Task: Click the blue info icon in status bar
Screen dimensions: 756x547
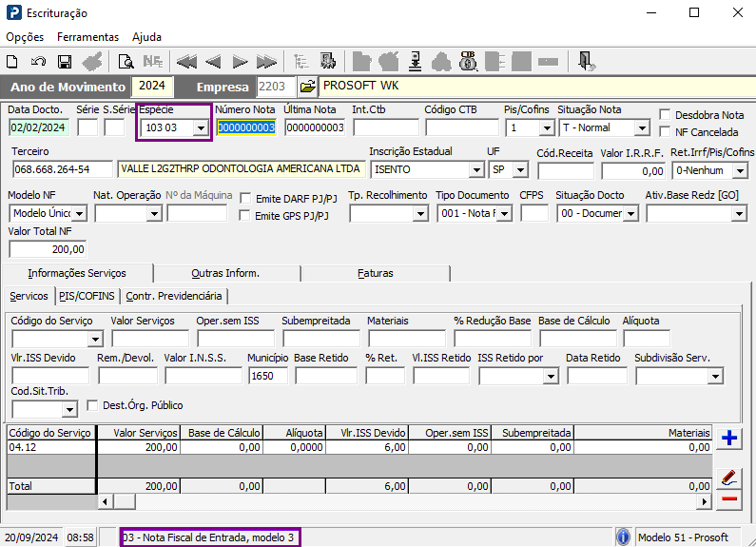Action: (x=623, y=537)
